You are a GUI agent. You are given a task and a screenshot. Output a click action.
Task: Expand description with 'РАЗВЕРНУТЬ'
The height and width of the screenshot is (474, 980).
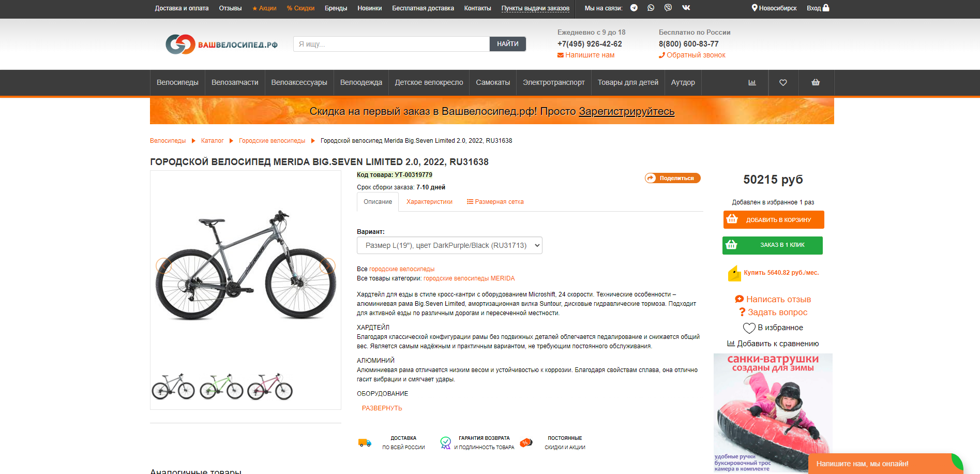(382, 408)
